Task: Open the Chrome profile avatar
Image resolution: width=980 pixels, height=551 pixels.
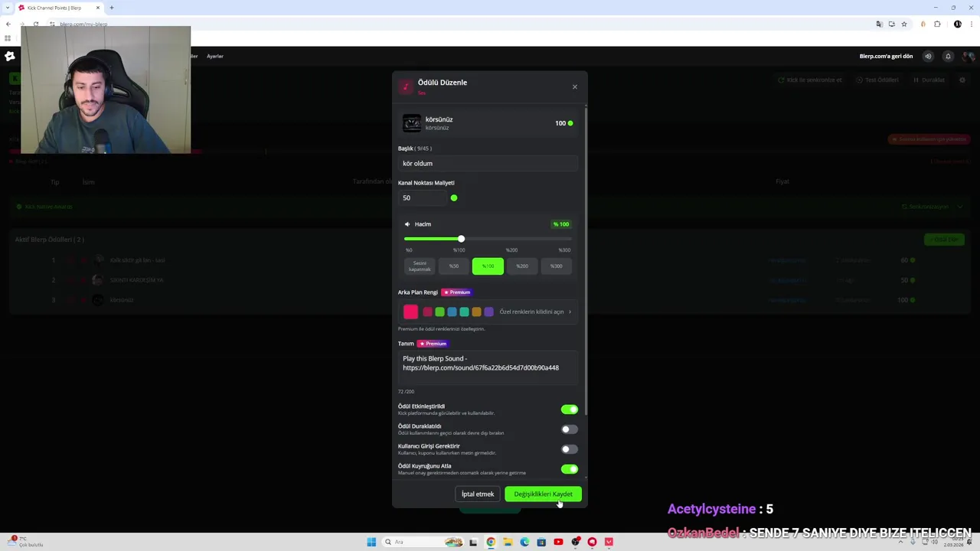Action: click(957, 24)
